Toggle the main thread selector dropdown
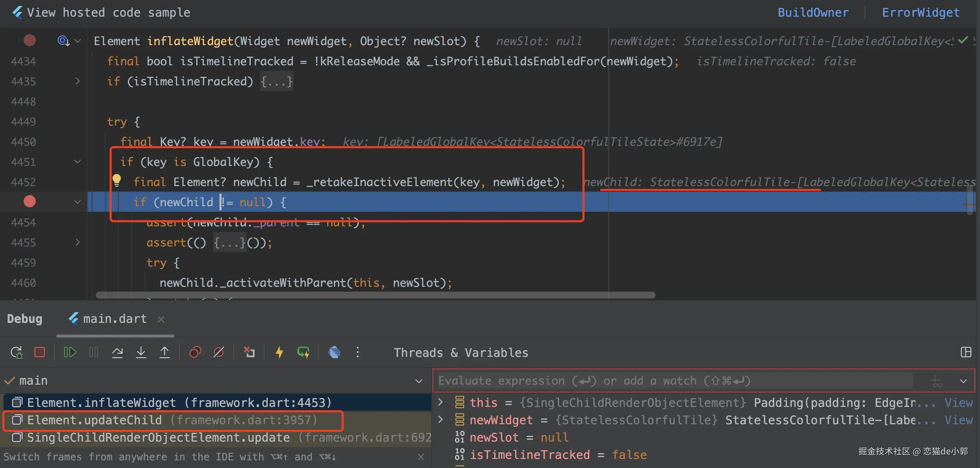This screenshot has height=468, width=980. [418, 381]
